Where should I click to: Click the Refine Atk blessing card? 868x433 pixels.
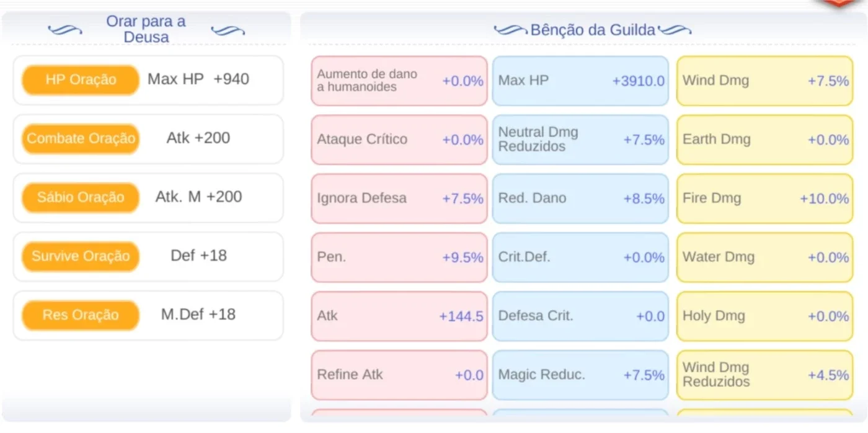click(x=399, y=375)
